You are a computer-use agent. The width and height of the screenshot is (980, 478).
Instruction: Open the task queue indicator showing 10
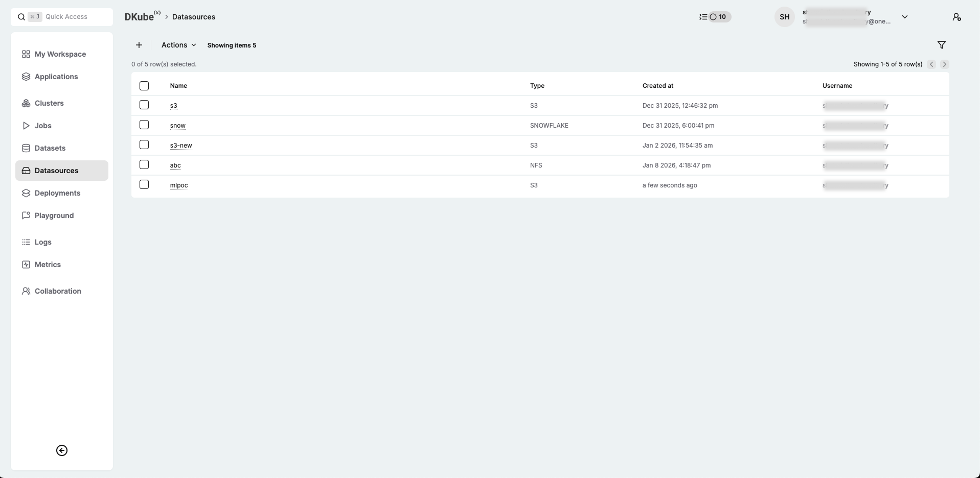(x=715, y=17)
